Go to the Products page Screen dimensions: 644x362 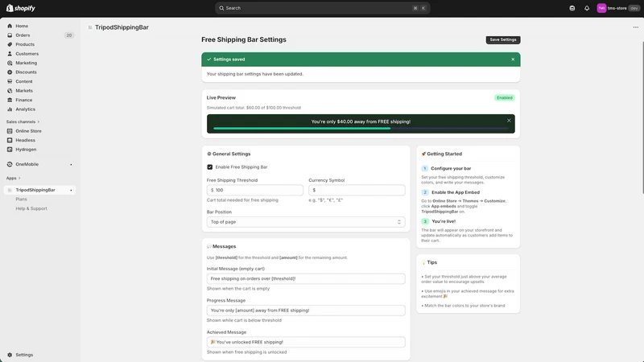click(25, 44)
